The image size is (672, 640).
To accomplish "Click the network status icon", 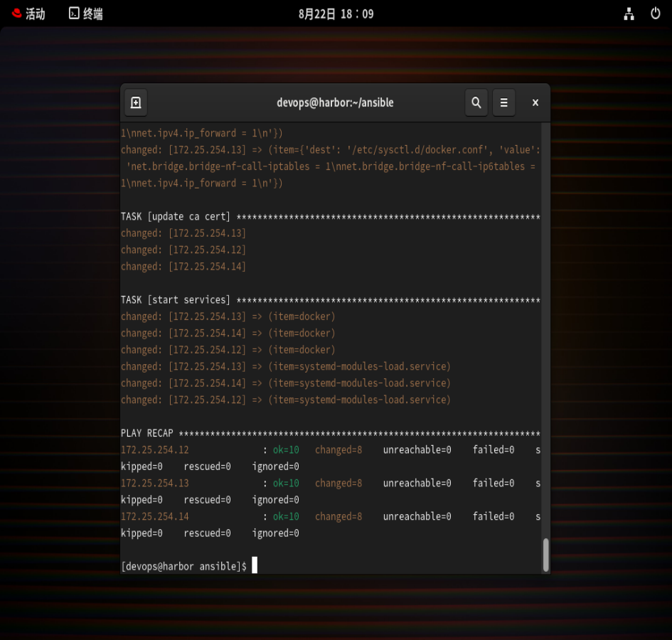I will (629, 14).
